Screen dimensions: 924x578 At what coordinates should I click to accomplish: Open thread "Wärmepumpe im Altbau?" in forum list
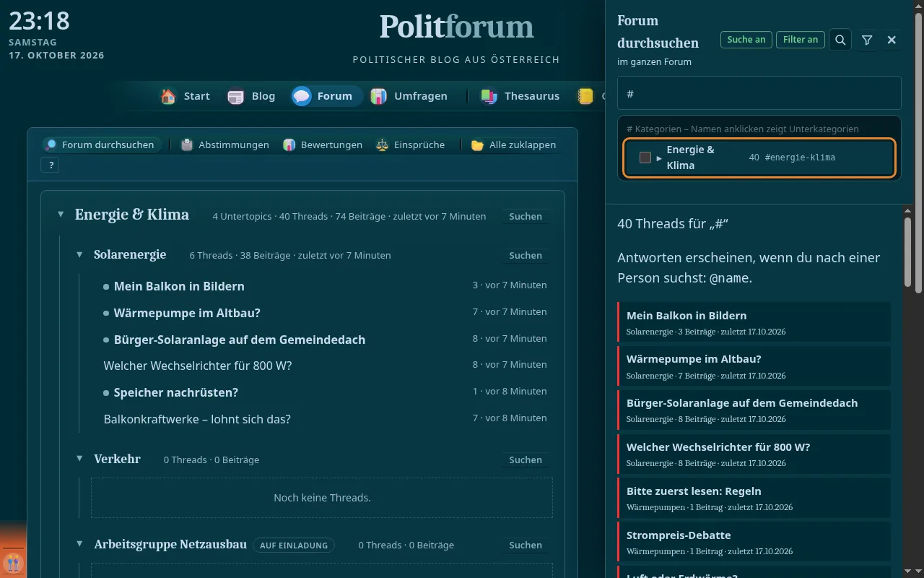click(x=187, y=313)
